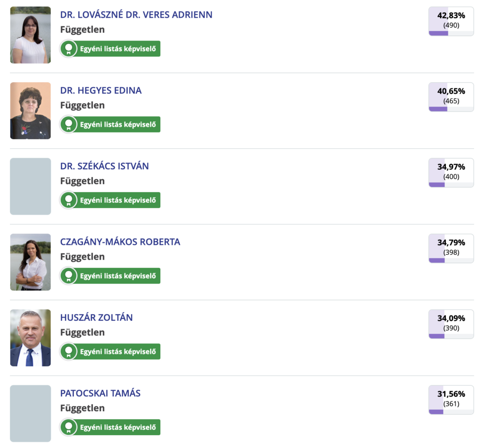Click Huszár Zoltán's portrait photo
490x448 pixels.
click(x=30, y=338)
